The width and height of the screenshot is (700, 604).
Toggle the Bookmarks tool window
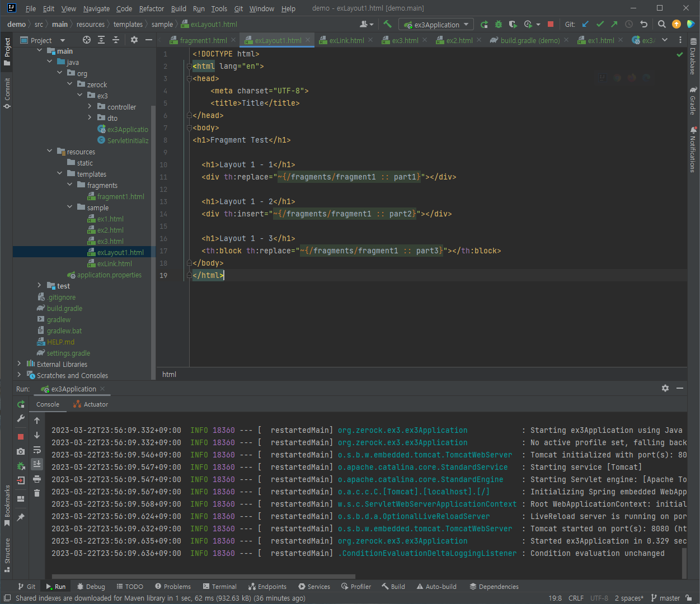tap(7, 506)
